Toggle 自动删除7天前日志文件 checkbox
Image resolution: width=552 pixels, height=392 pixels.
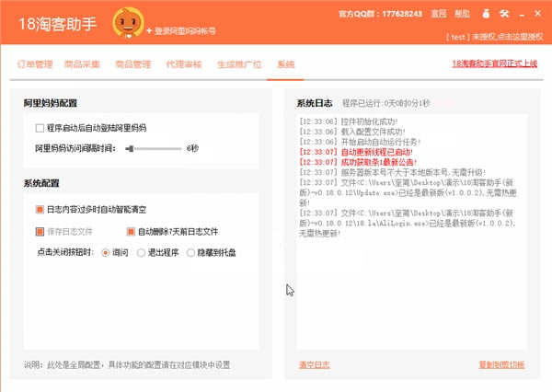pos(131,231)
